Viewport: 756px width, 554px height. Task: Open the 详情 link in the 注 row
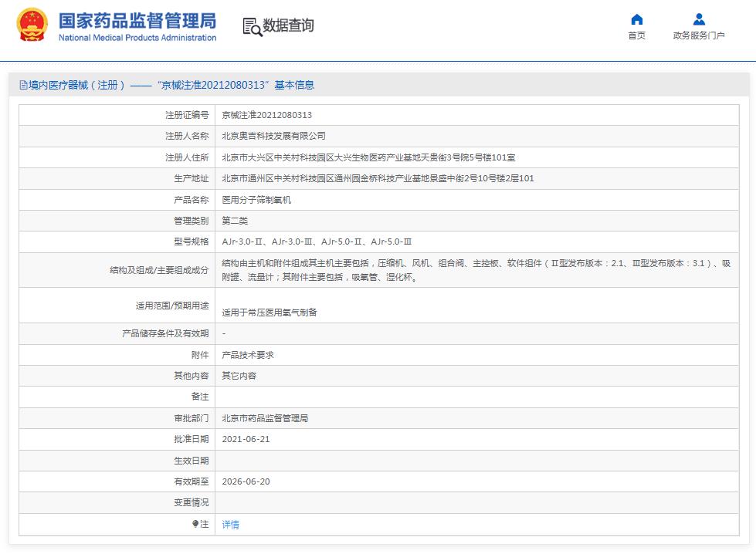pyautogui.click(x=229, y=524)
